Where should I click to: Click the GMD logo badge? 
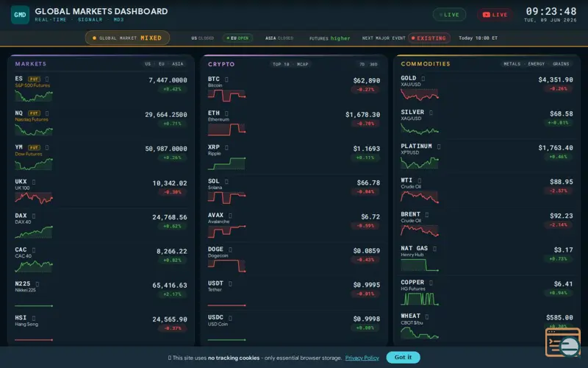[x=20, y=15]
